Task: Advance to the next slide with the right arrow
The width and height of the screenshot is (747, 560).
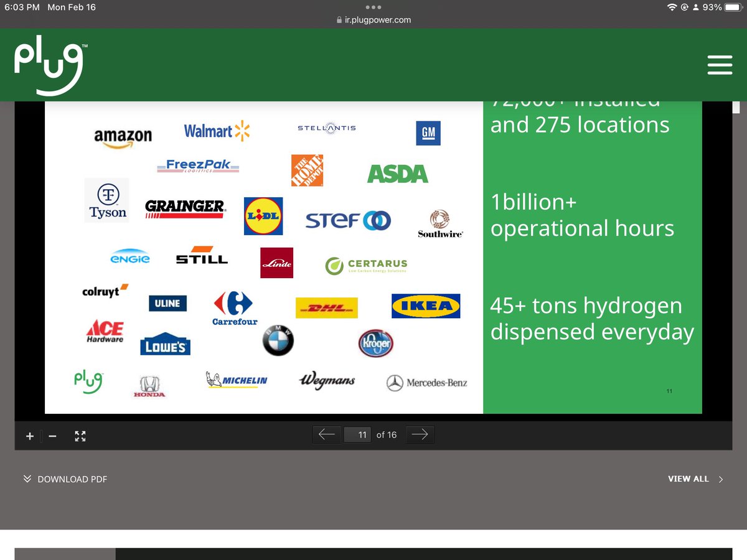Action: coord(420,434)
